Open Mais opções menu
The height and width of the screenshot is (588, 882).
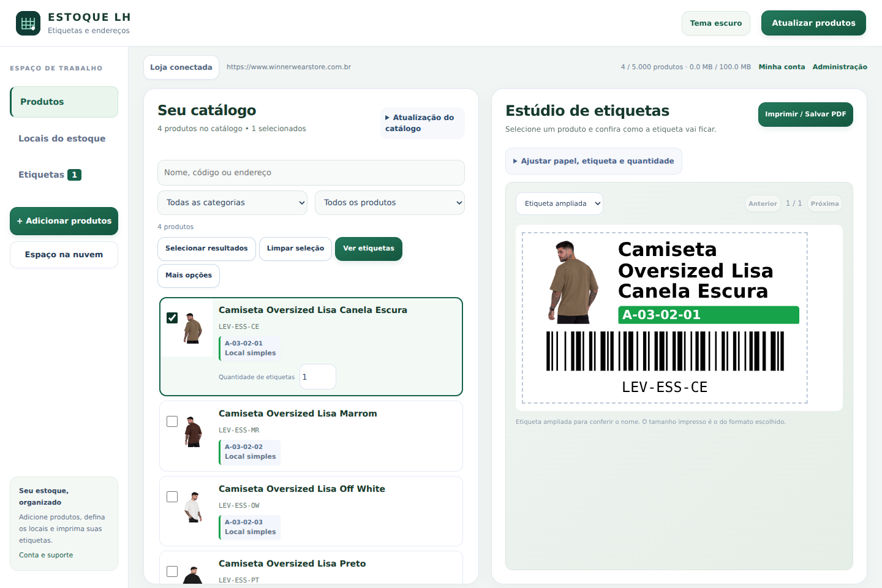point(189,276)
